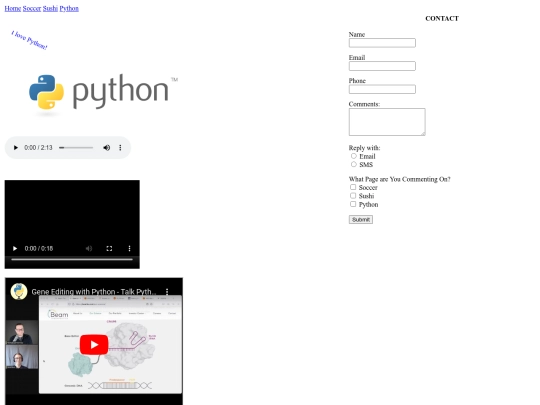The width and height of the screenshot is (540, 405).
Task: Enter fullscreen on the video player
Action: tap(109, 248)
